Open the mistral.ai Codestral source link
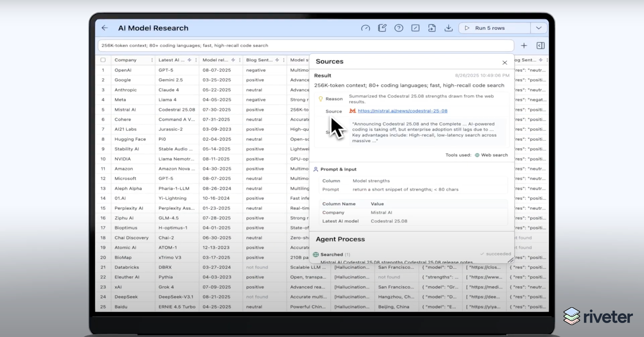644x337 pixels. pyautogui.click(x=402, y=111)
